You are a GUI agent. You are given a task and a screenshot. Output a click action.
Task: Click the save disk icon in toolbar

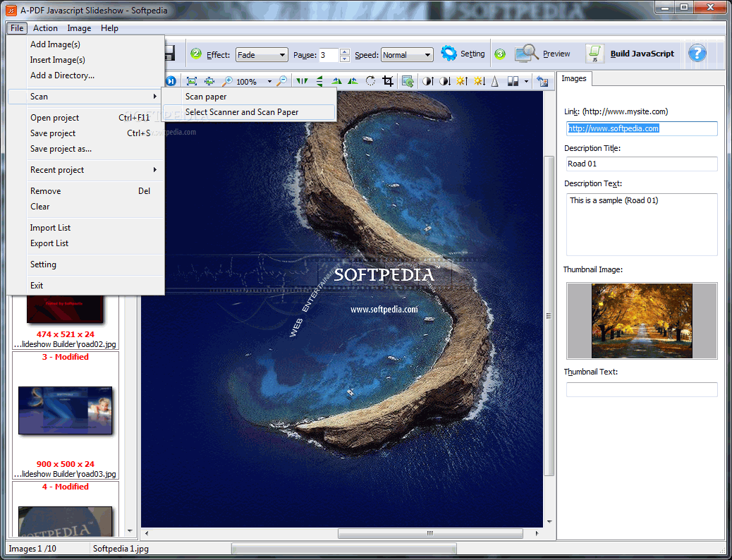point(169,53)
